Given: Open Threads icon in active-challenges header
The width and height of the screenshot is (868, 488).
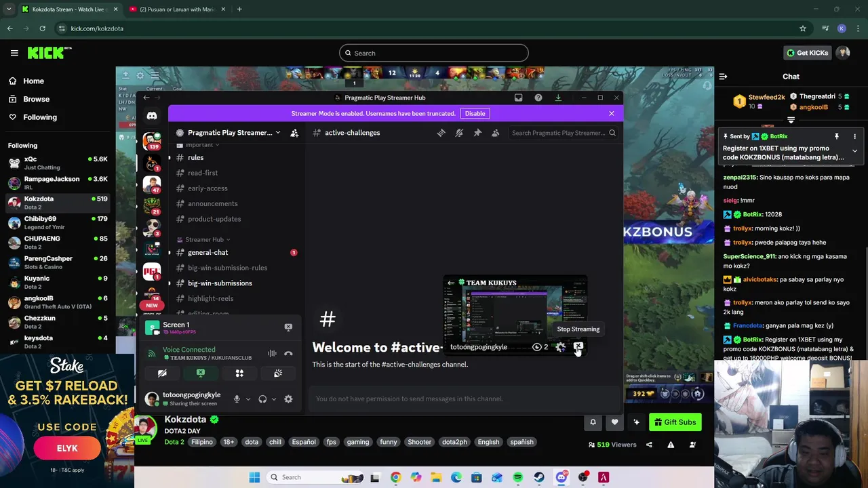Looking at the screenshot, I should click(x=441, y=133).
